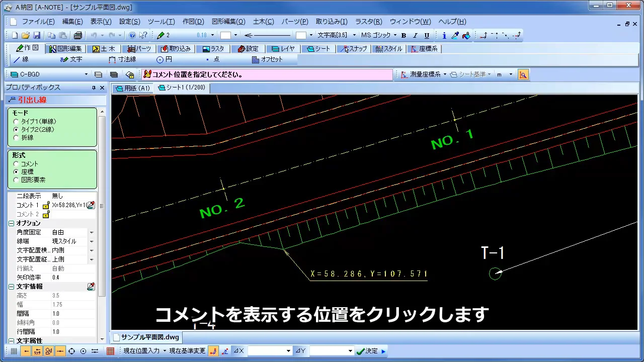Toggle the grid display icon in status bar
The width and height of the screenshot is (644, 362).
coord(14,351)
